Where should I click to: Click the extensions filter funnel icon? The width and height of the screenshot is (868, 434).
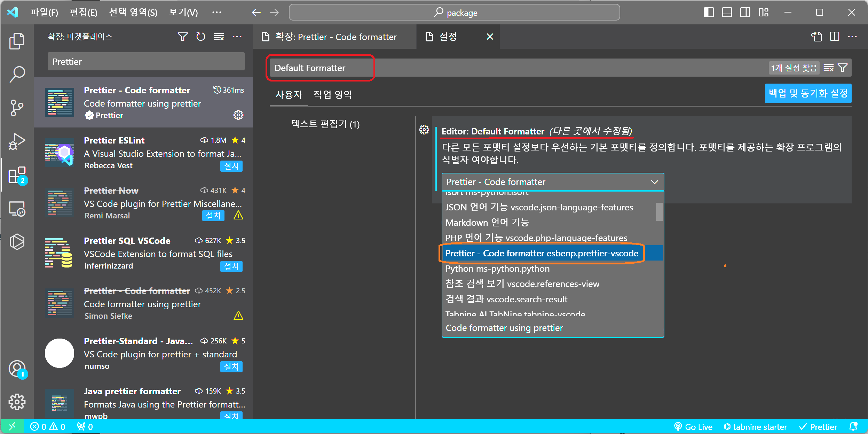click(x=182, y=37)
